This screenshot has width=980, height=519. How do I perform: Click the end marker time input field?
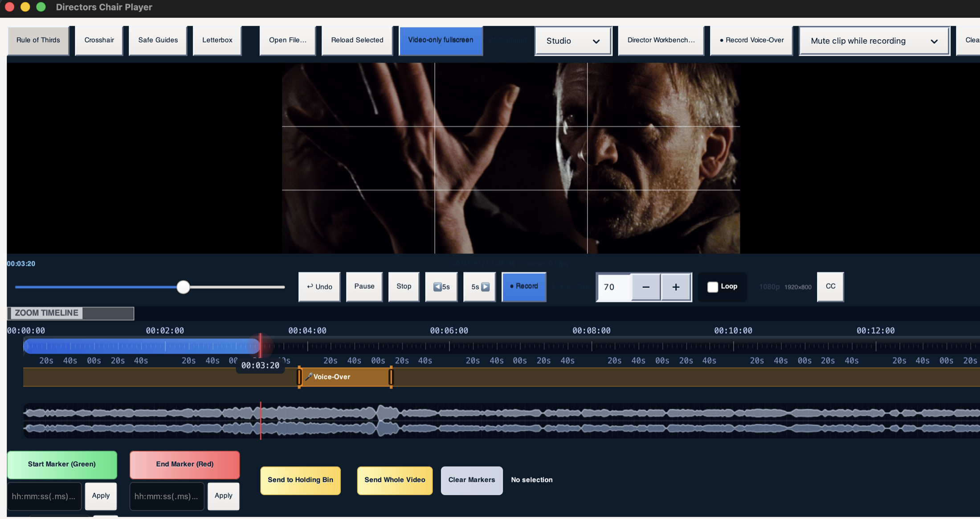pyautogui.click(x=167, y=496)
